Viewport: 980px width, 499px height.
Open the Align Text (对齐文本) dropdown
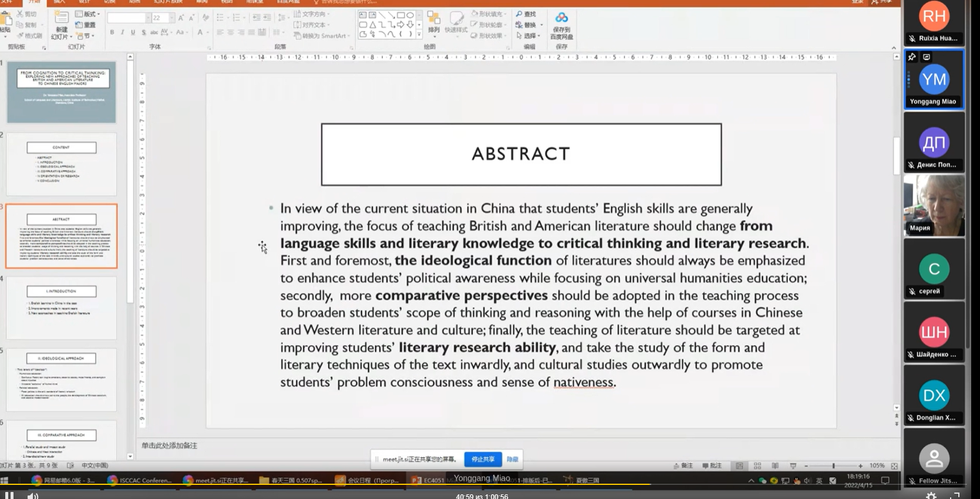[x=312, y=25]
